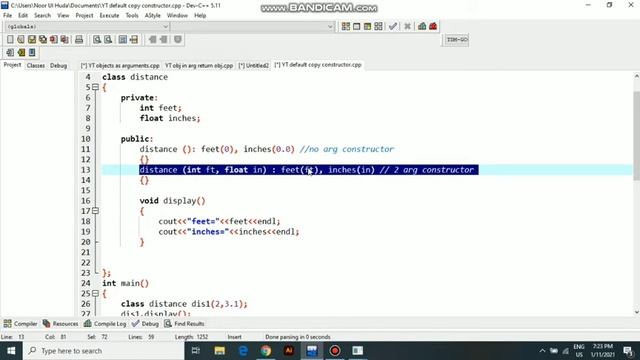Click the yellow-green icon in second toolbar row
Screen dimensions: 640x360
click(21, 52)
